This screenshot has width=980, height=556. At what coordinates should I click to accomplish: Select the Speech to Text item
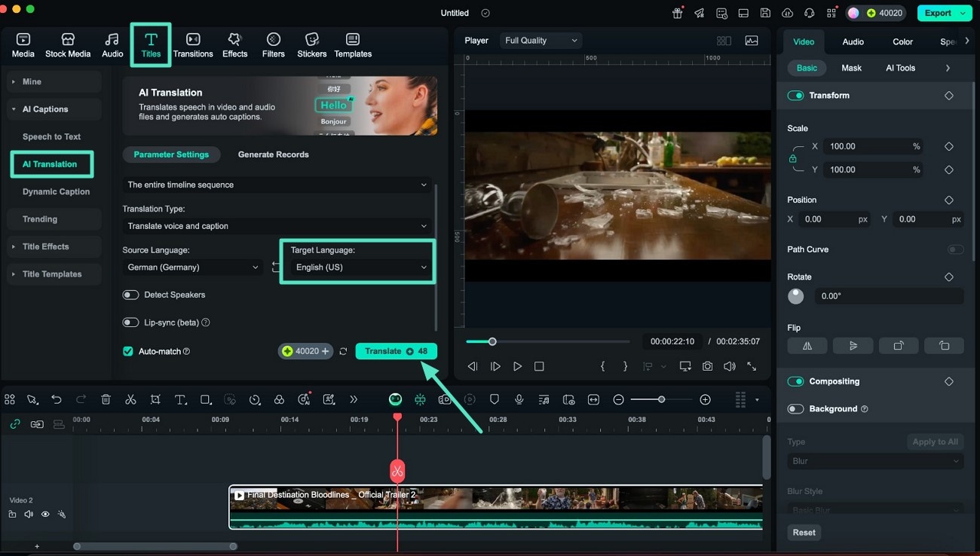[51, 137]
